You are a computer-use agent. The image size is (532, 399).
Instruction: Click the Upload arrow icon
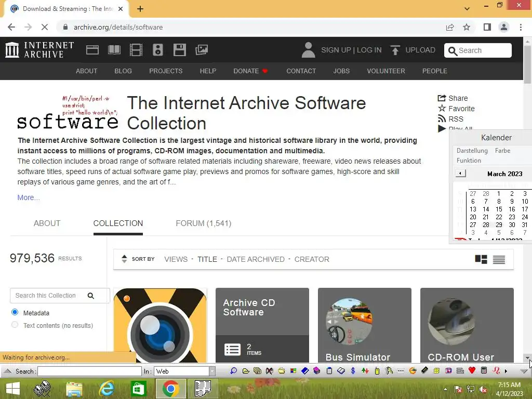pyautogui.click(x=395, y=50)
